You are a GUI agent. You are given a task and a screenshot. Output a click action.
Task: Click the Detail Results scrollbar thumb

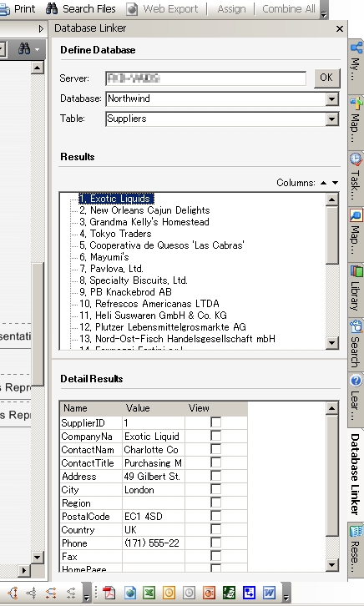click(332, 476)
